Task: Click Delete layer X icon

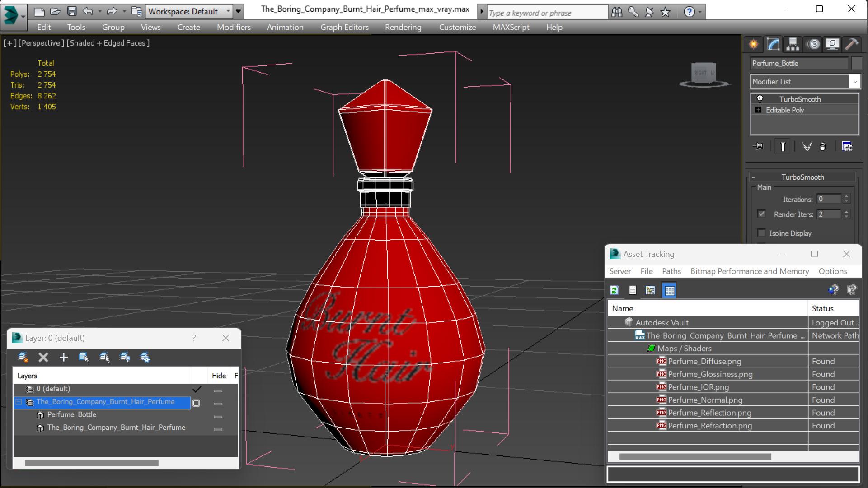Action: coord(43,358)
